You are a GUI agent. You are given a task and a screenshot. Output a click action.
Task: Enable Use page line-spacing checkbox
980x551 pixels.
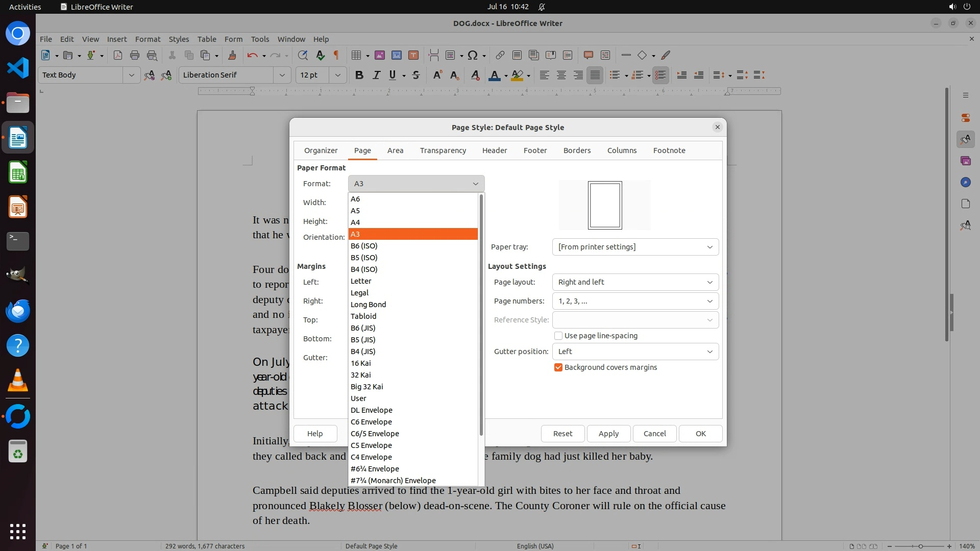558,336
